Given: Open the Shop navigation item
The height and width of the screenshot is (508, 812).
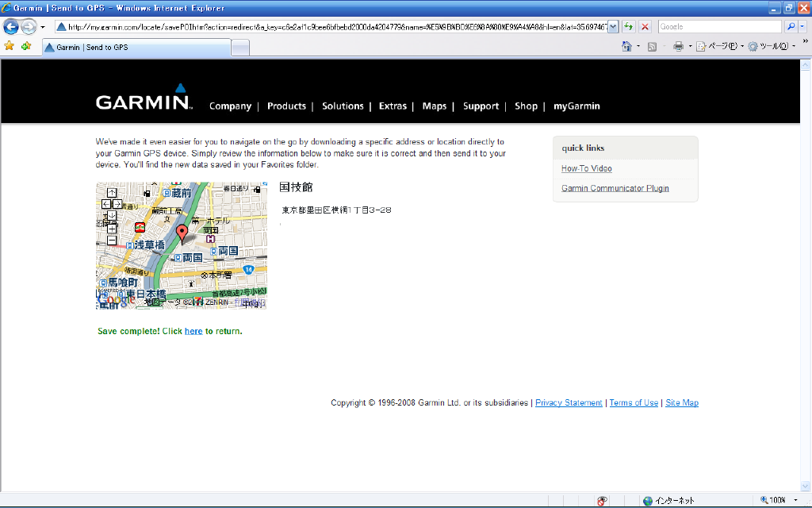Looking at the screenshot, I should tap(526, 106).
